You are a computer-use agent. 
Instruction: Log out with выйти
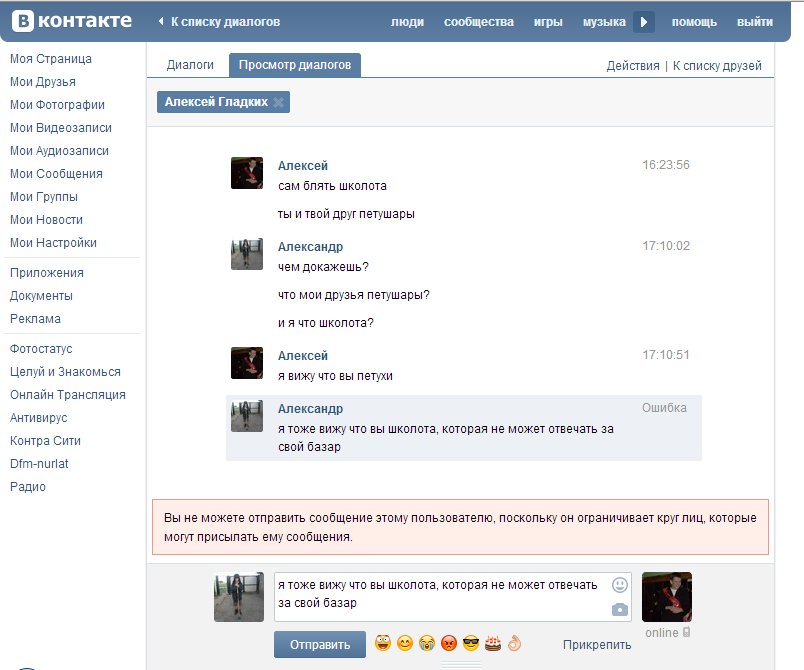click(755, 22)
